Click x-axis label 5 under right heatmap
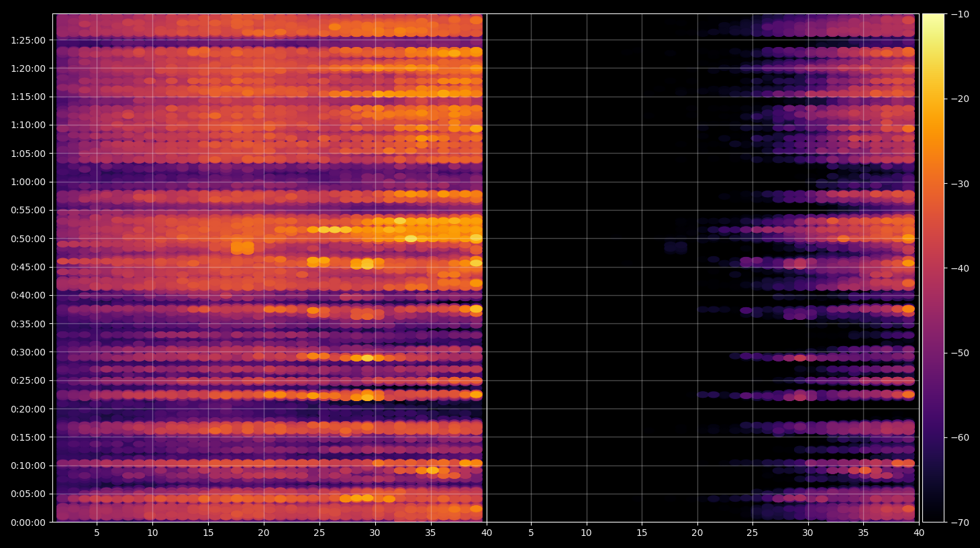 click(x=531, y=533)
